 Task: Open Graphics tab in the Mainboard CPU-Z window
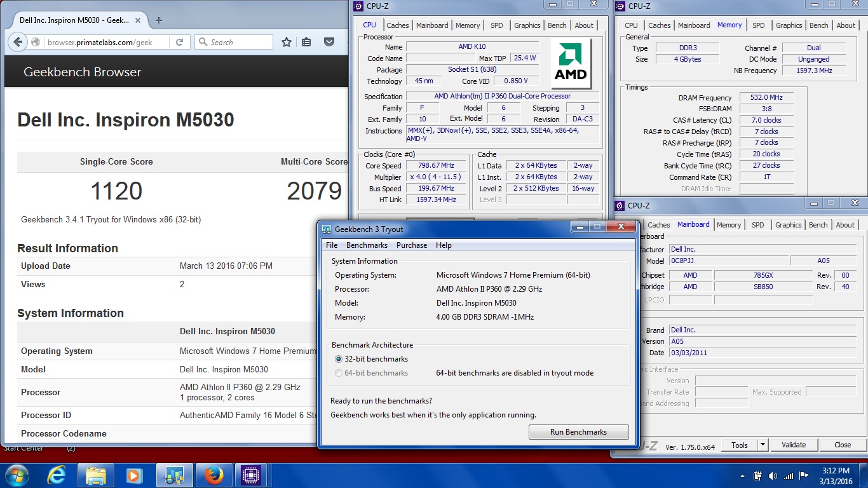[x=789, y=225]
